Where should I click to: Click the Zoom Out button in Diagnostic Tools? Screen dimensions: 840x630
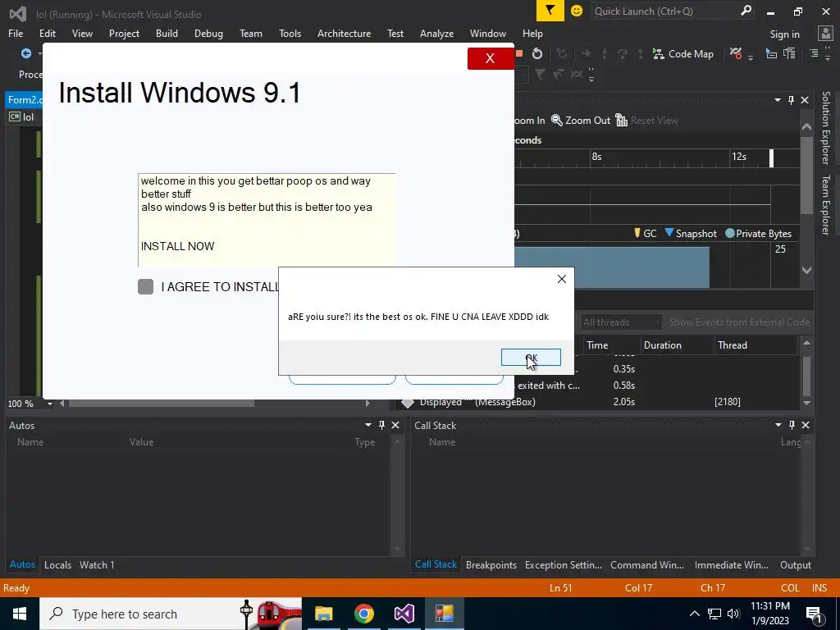pyautogui.click(x=581, y=121)
